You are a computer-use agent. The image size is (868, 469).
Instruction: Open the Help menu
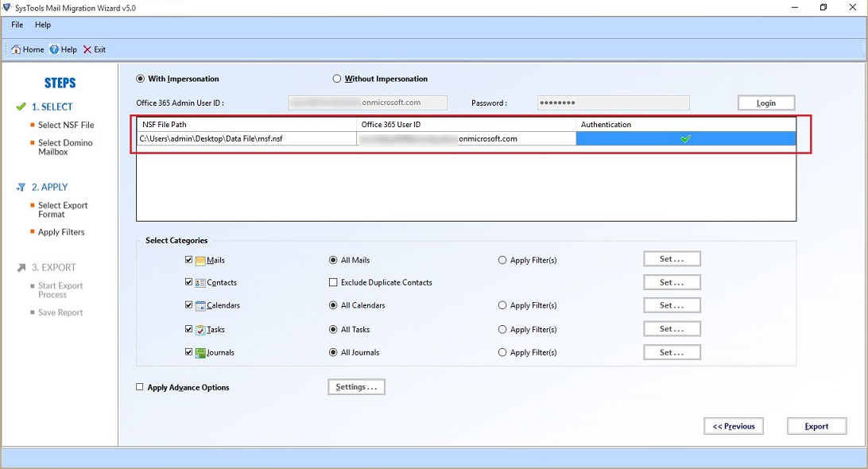click(43, 25)
